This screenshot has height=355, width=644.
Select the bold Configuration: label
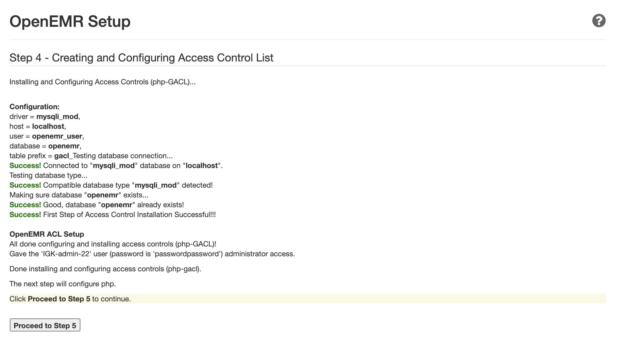[34, 107]
